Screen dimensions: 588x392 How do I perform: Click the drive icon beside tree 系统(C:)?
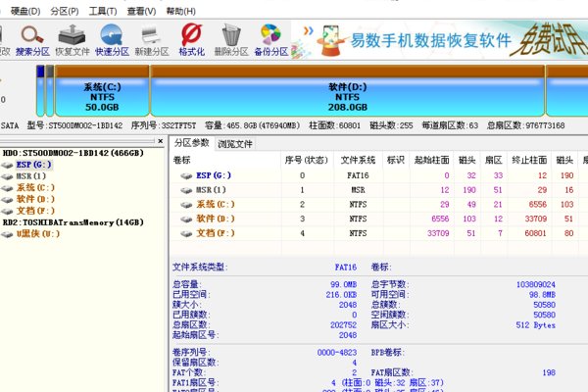[7, 188]
